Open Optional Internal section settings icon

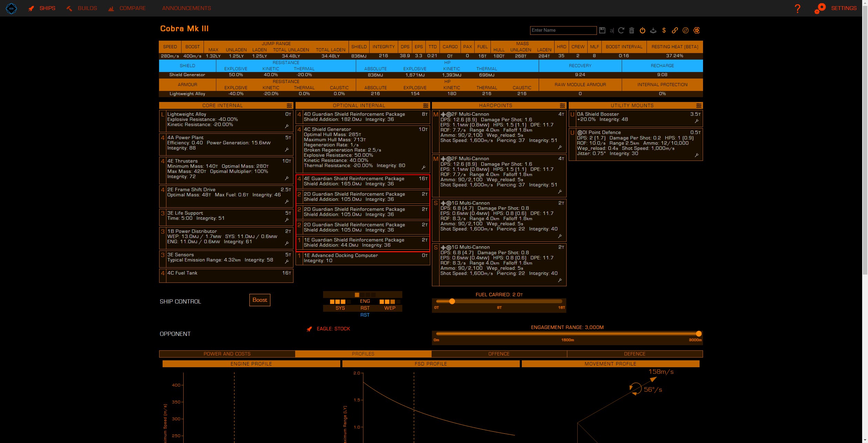coord(426,105)
